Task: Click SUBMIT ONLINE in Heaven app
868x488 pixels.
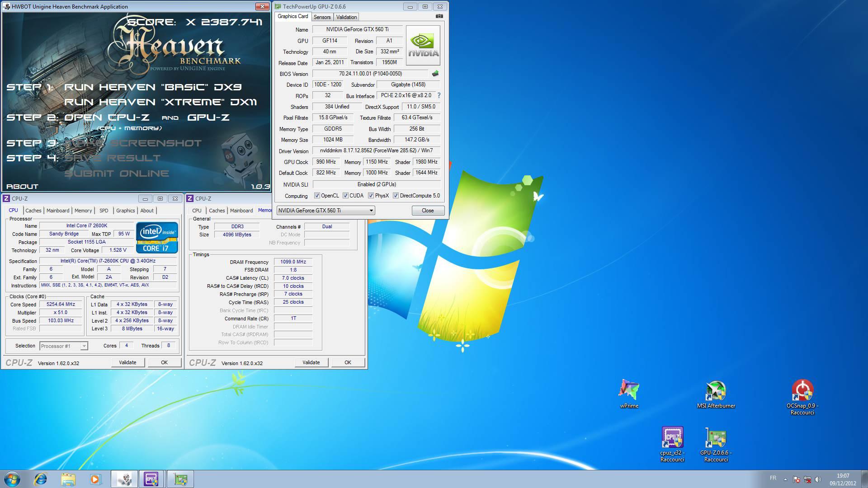Action: pos(116,174)
